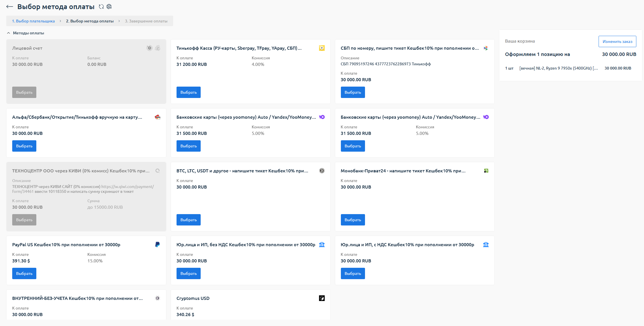Choose ТЕХНОЦЕНТР КИВИ via Выбрать
644x326 pixels.
(24, 220)
